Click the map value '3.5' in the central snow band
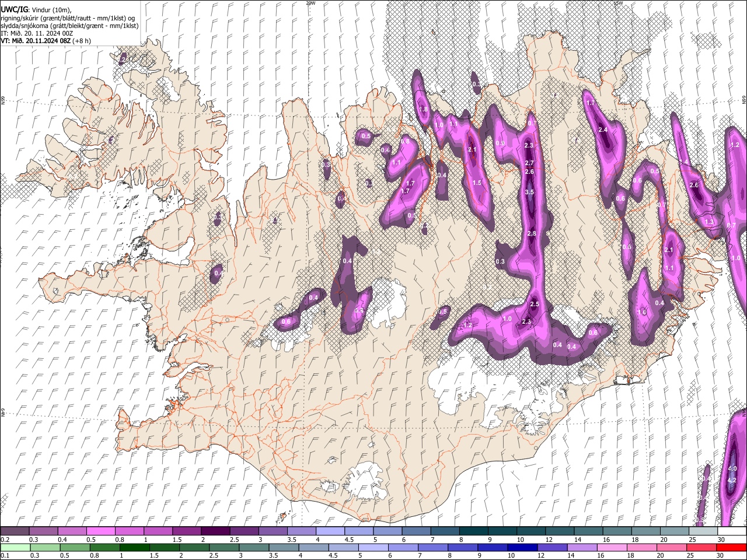Image resolution: width=747 pixels, height=560 pixels. (529, 192)
